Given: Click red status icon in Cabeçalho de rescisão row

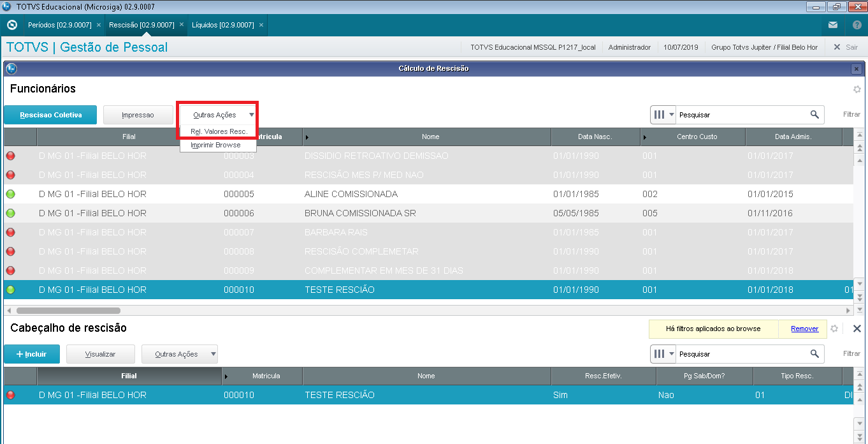Looking at the screenshot, I should coord(10,395).
